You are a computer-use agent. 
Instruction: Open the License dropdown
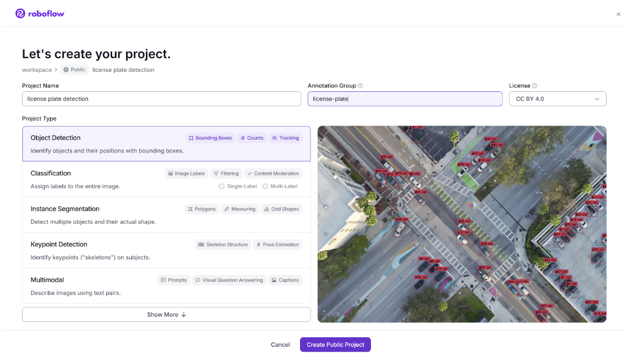(x=558, y=99)
